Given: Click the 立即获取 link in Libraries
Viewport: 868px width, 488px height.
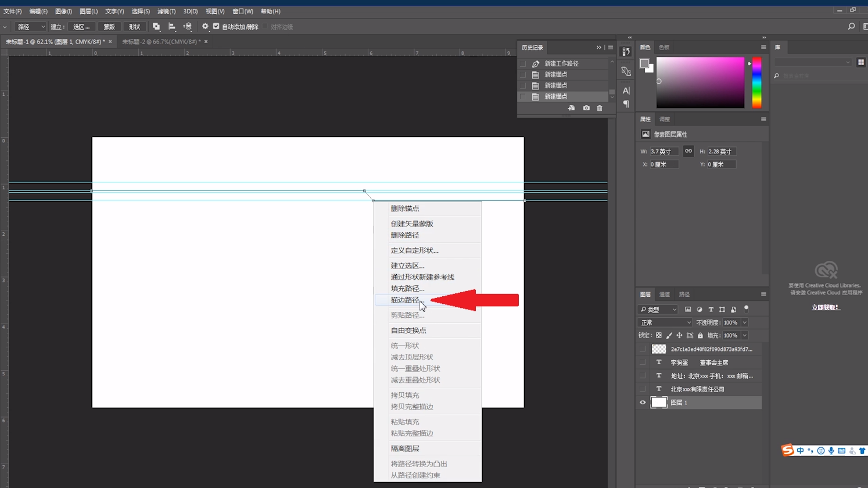Looking at the screenshot, I should 826,307.
